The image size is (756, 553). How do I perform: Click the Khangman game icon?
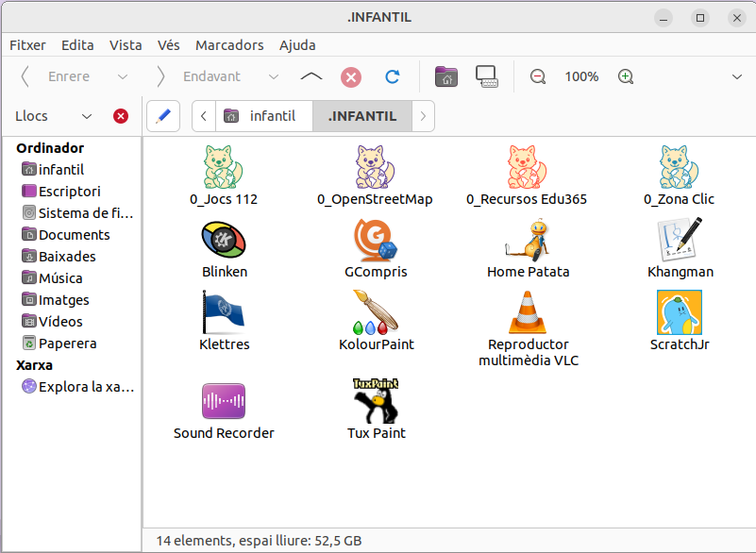pyautogui.click(x=680, y=241)
